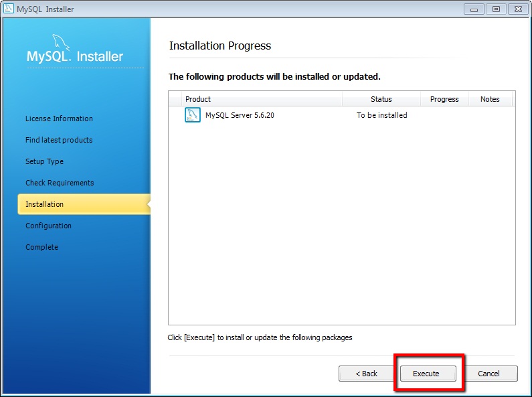Open the Setup Type step
The image size is (532, 397).
pos(44,161)
